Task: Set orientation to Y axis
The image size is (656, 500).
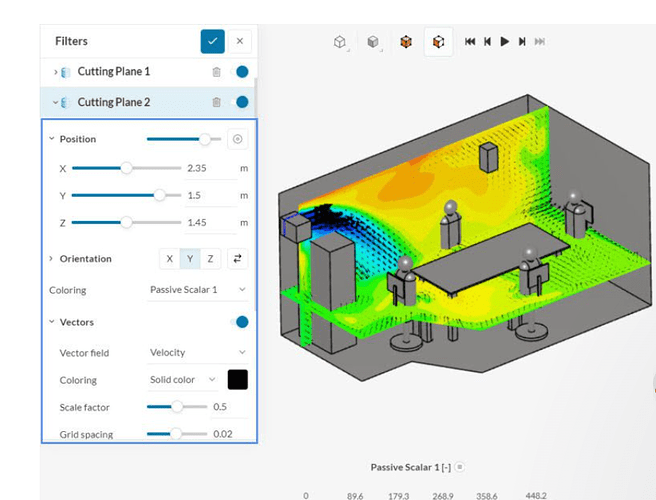Action: [x=190, y=259]
